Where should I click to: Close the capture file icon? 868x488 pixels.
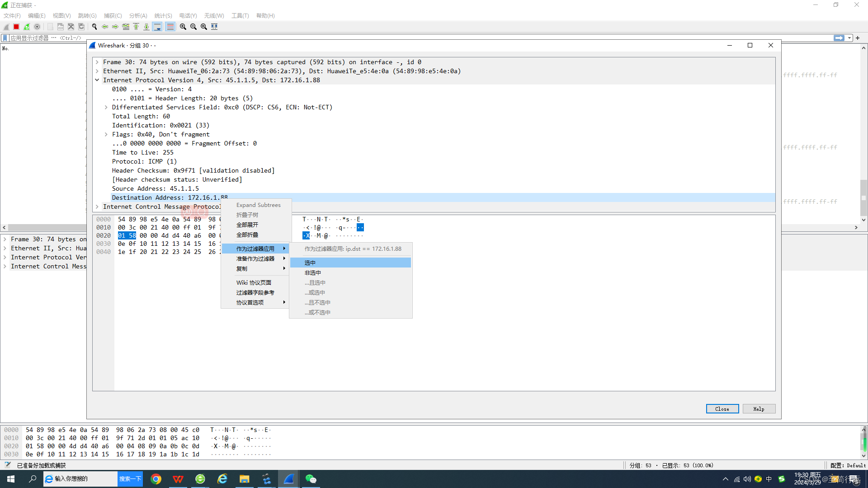[71, 27]
